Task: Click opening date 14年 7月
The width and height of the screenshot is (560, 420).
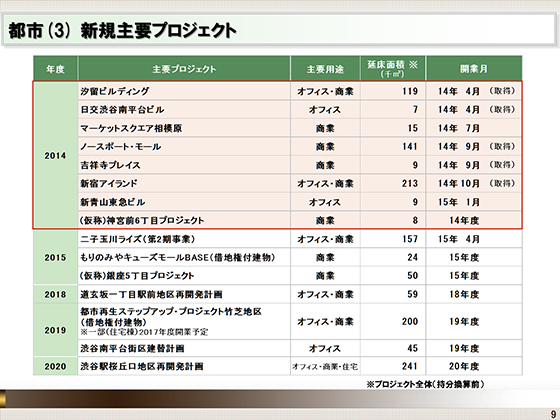Action: [459, 128]
